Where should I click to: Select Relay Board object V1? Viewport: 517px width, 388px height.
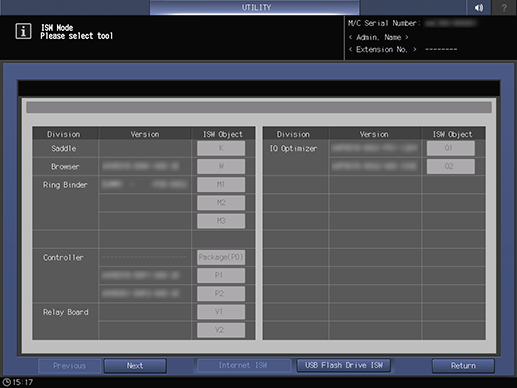click(221, 312)
